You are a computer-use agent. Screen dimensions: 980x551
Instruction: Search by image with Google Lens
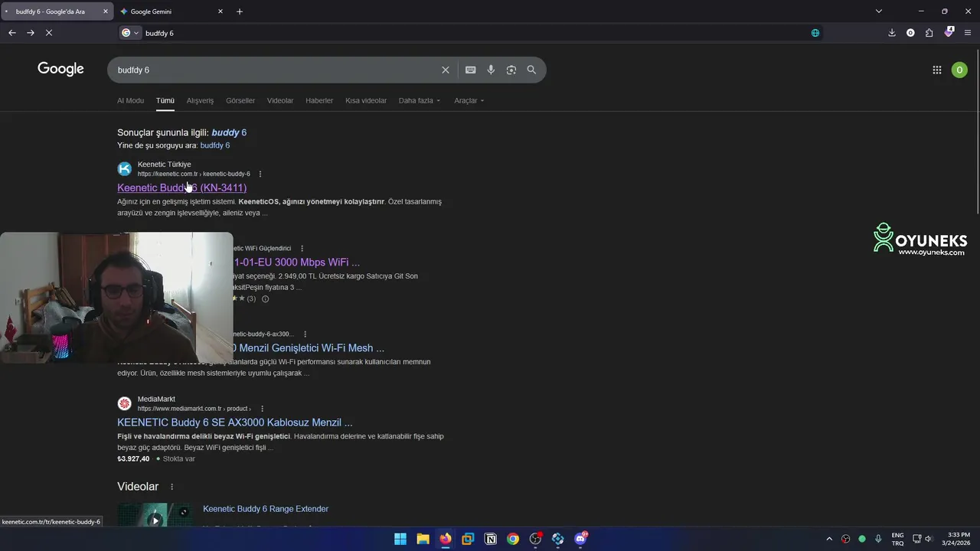tap(511, 70)
